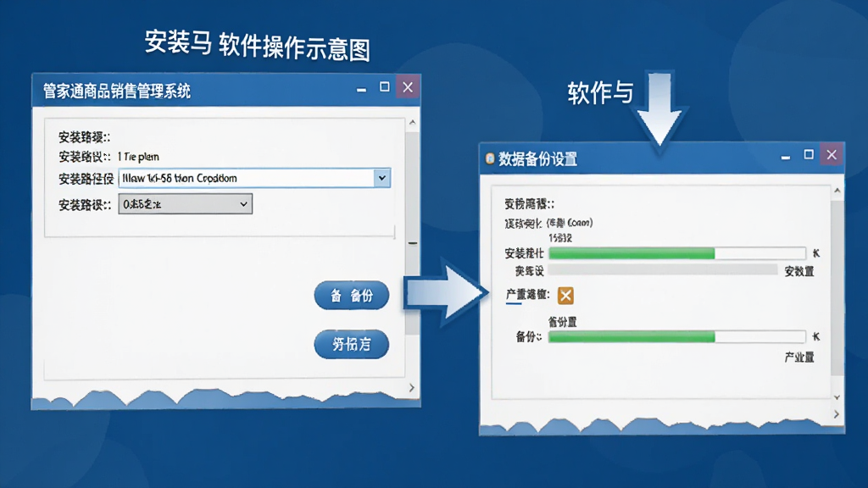Click the lower green progress bar beside 备份:
This screenshot has width=868, height=488.
(677, 336)
